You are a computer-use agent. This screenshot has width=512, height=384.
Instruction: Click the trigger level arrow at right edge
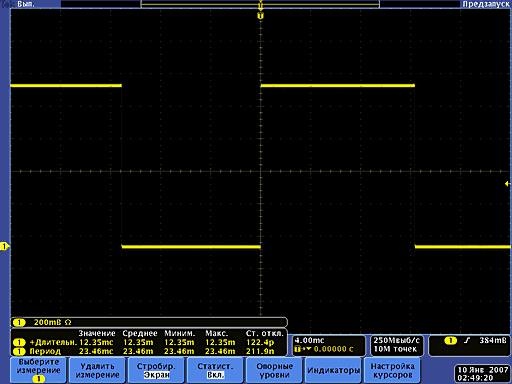(x=507, y=184)
